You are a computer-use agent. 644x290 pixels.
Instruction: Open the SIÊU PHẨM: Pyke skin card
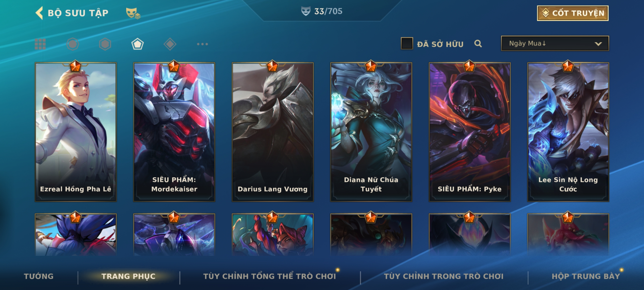[x=470, y=132]
